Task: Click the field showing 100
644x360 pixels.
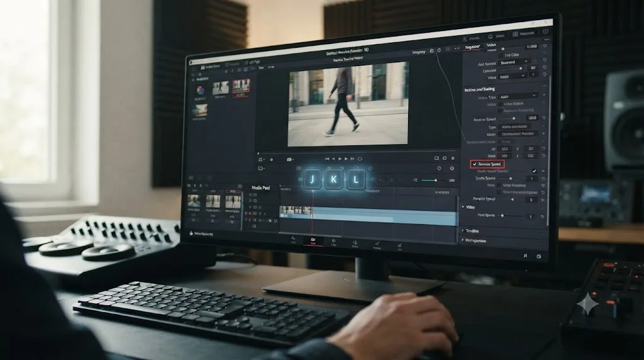Action: pos(504,149)
